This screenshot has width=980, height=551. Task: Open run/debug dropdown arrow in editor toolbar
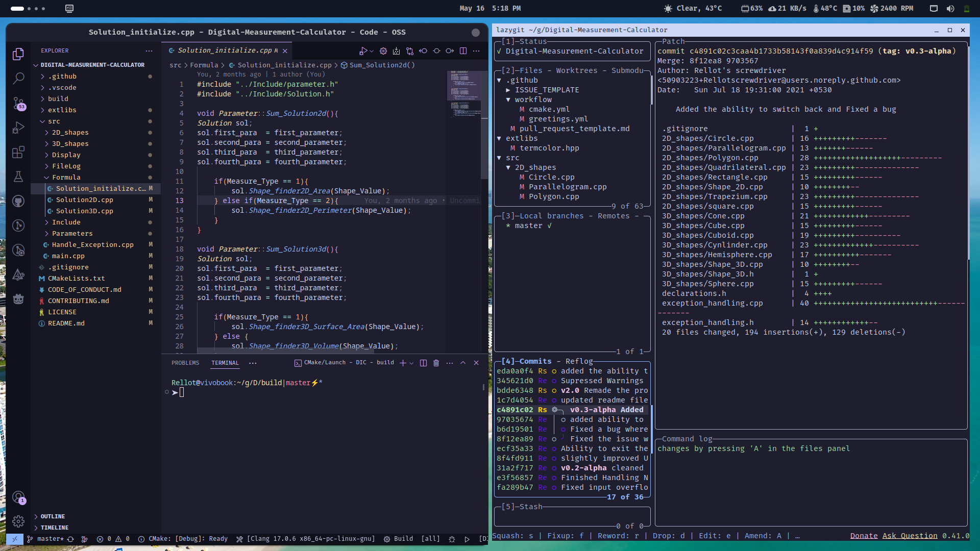(x=372, y=51)
